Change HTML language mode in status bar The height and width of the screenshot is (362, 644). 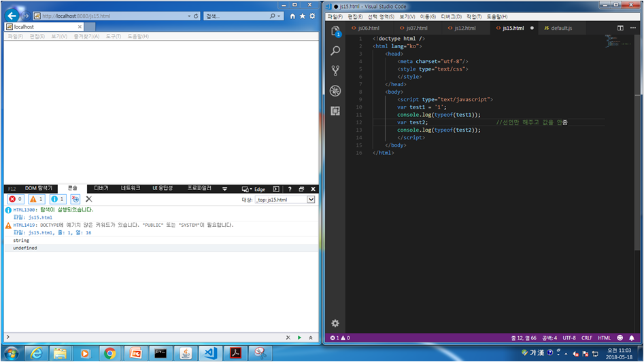[604, 338]
